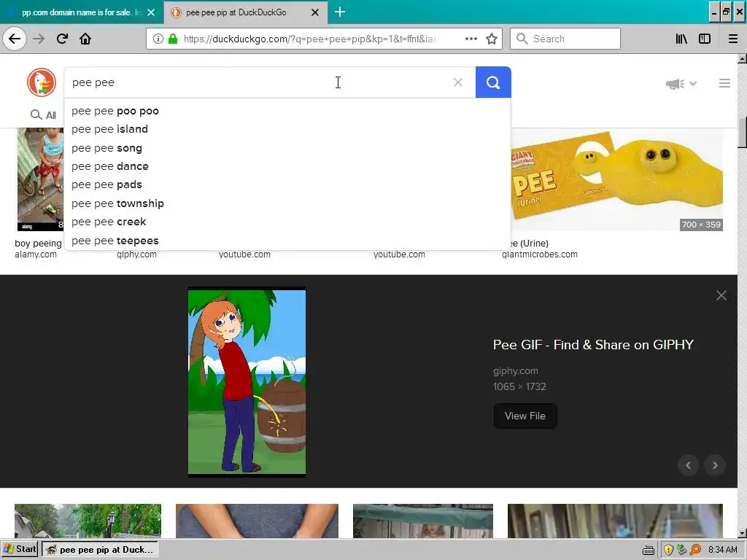Viewport: 747px width, 560px height.
Task: Select suggestion 'pee pee teepees'
Action: 287,241
